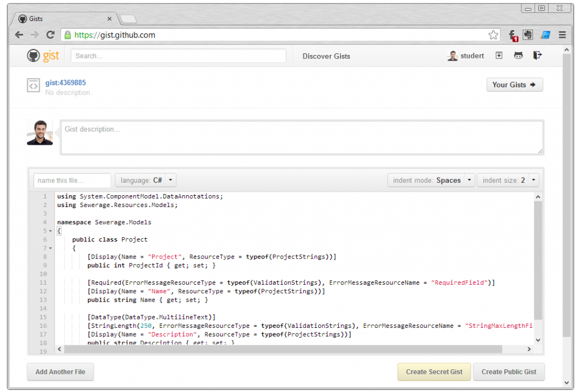
Task: Select the Gists tab
Action: 65,19
